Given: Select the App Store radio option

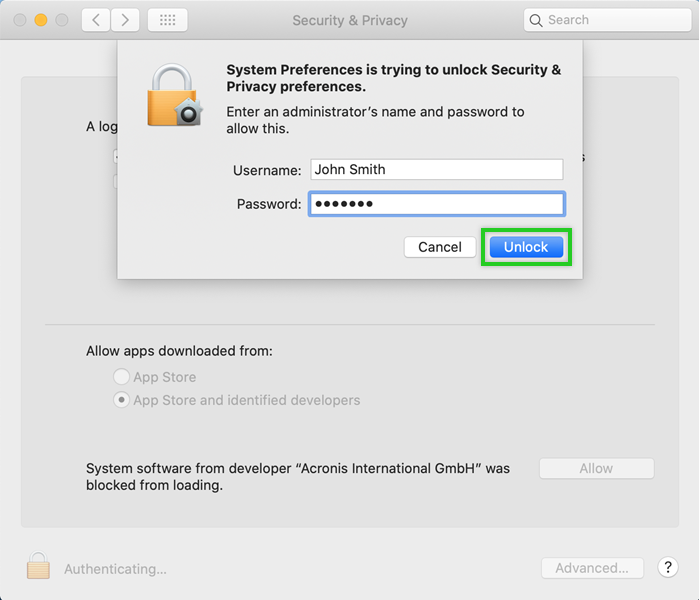Looking at the screenshot, I should click(121, 377).
